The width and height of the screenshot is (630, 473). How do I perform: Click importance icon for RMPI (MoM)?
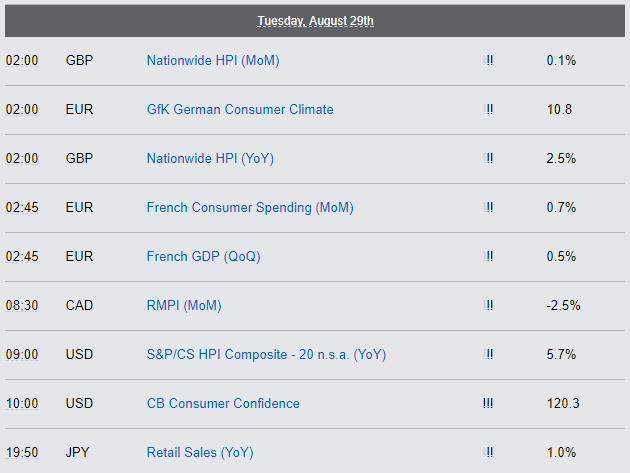[x=488, y=305]
